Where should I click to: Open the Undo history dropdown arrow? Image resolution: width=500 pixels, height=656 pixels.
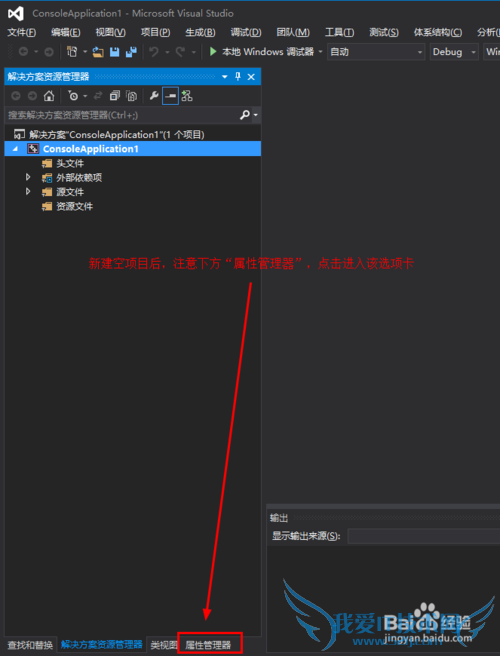click(167, 52)
